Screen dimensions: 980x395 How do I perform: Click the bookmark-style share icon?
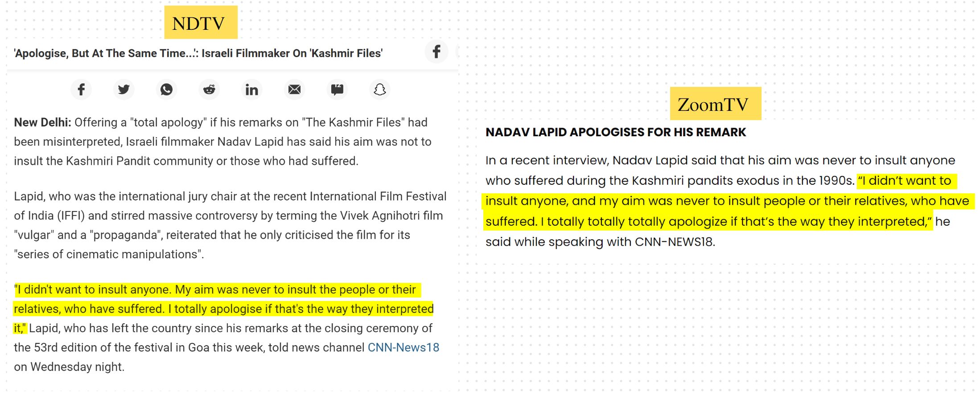[x=337, y=90]
